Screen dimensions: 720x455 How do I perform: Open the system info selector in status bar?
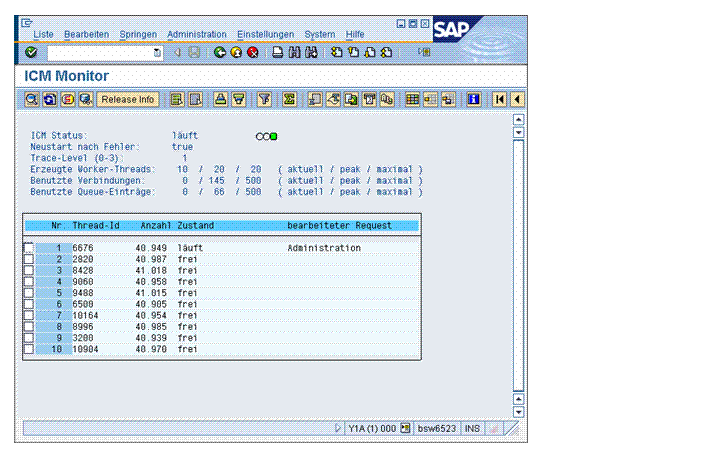click(405, 428)
